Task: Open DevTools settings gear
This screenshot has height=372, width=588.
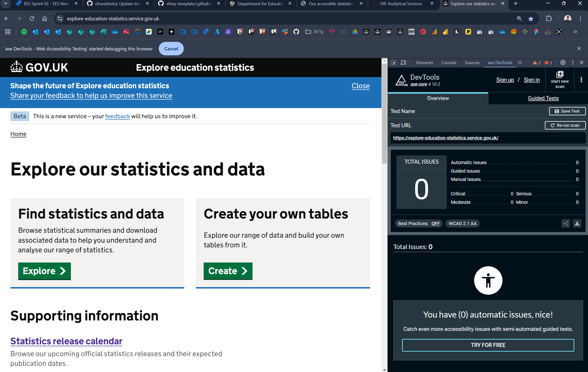Action: [x=563, y=63]
